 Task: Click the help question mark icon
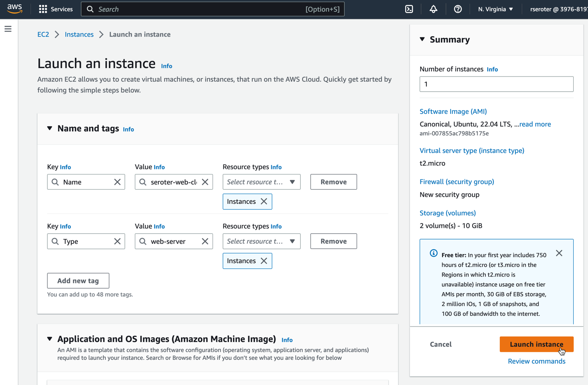(458, 9)
